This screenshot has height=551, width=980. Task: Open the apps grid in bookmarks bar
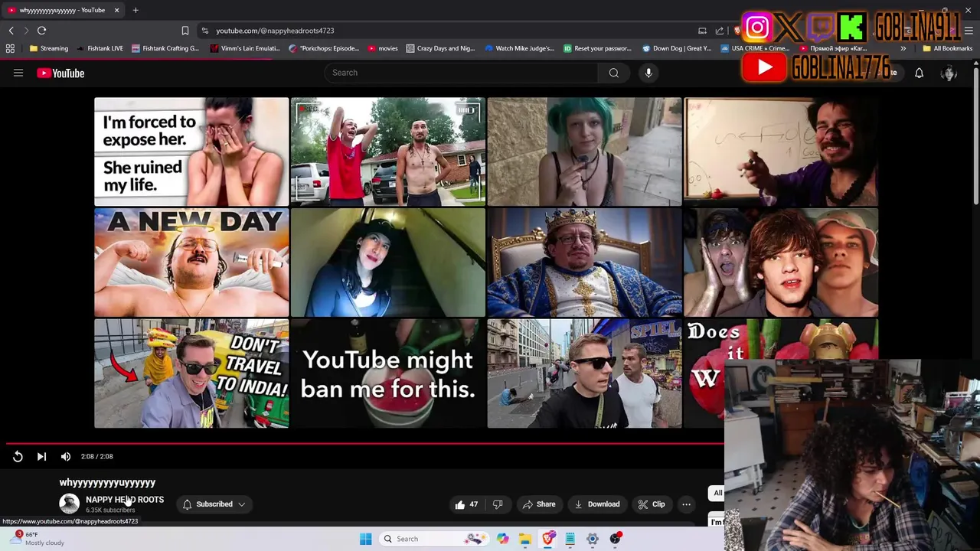pyautogui.click(x=10, y=48)
